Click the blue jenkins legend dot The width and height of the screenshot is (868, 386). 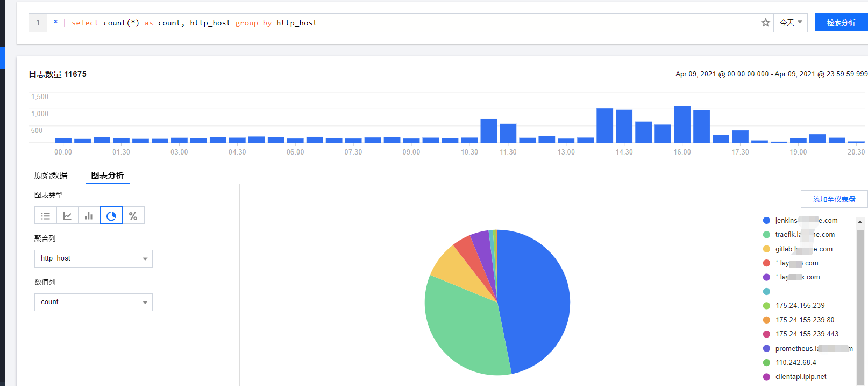pos(766,220)
